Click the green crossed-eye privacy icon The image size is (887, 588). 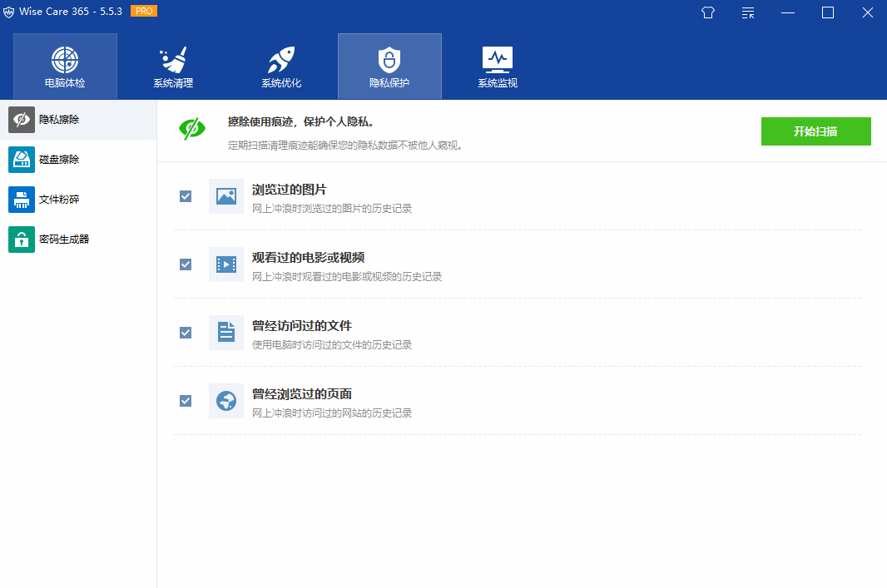click(x=192, y=128)
